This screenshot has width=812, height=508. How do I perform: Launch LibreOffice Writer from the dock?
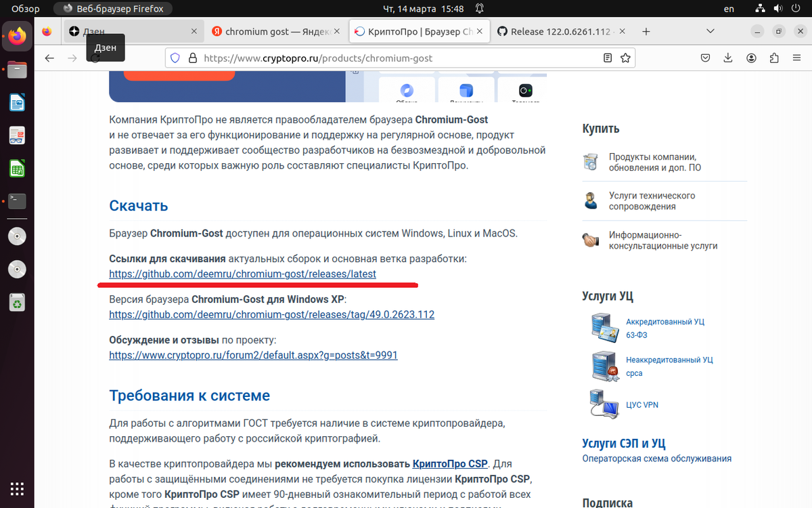(x=17, y=102)
